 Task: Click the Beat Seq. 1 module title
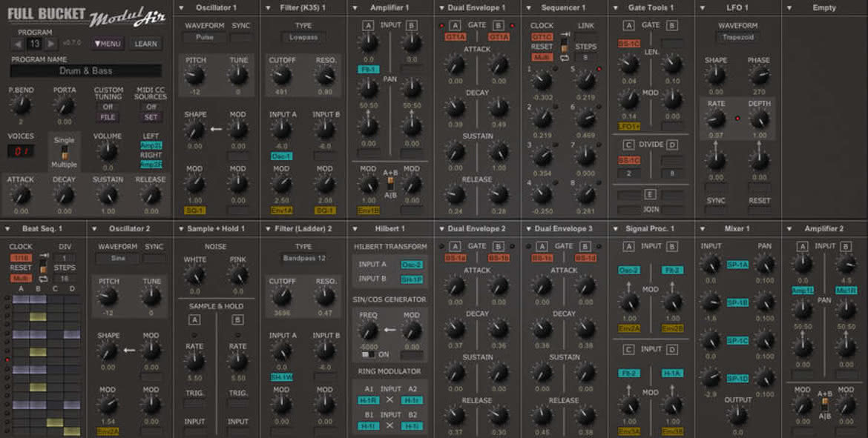(42, 228)
